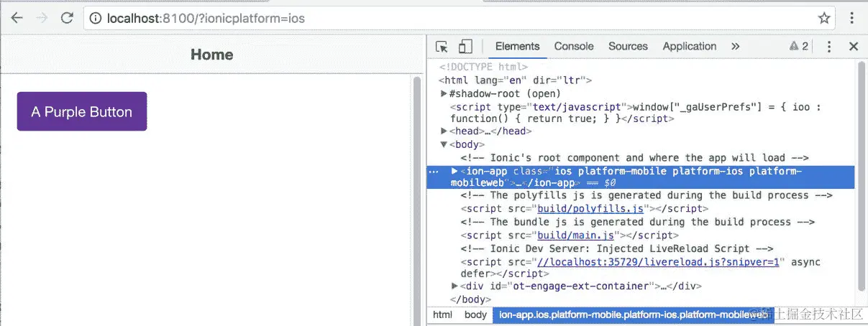The height and width of the screenshot is (326, 868).
Task: Select the <!DOCTYPE html> line
Action: (x=483, y=67)
